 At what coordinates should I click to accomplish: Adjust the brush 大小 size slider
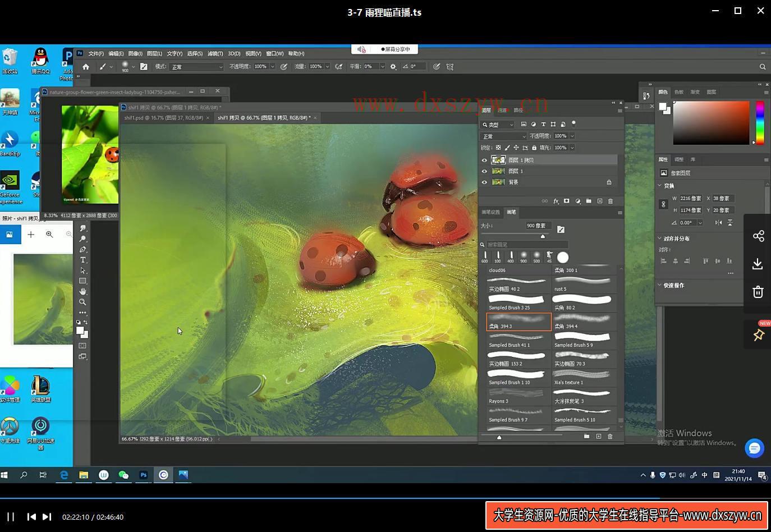pos(543,236)
